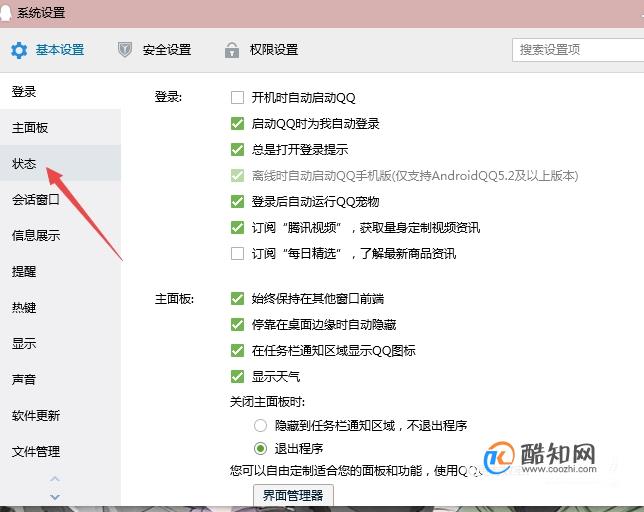Click the QQ penguin icon in title bar
644x512 pixels.
coord(5,12)
